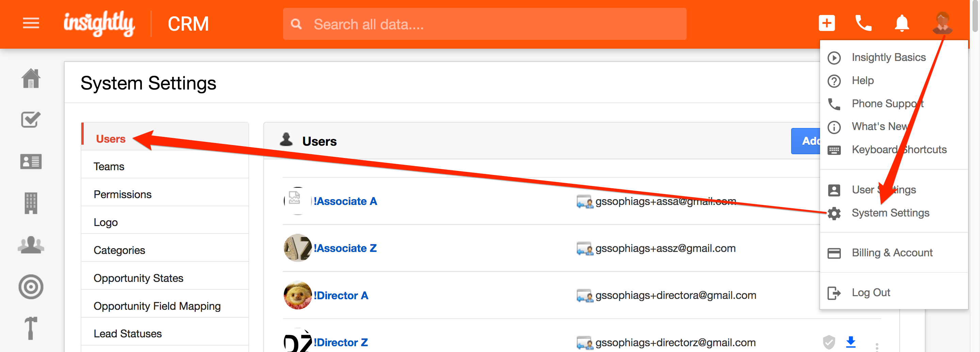Click the CRM label in the header
Image resolution: width=980 pixels, height=352 pixels.
click(188, 24)
